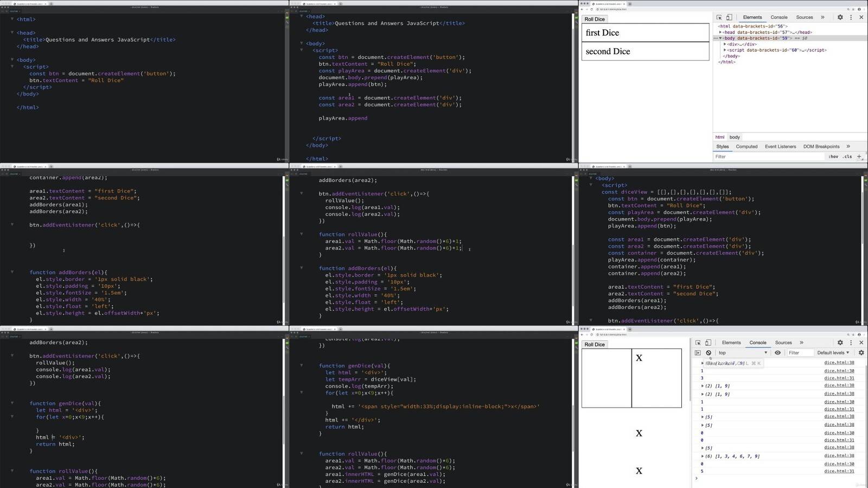868x488 pixels.
Task: Open the DOM Breakpoints tab
Action: click(x=821, y=147)
